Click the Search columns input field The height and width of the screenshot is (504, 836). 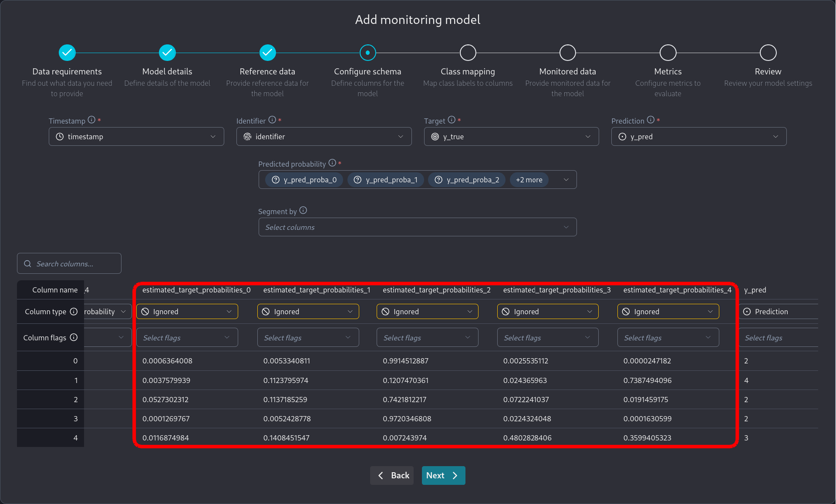pos(70,264)
